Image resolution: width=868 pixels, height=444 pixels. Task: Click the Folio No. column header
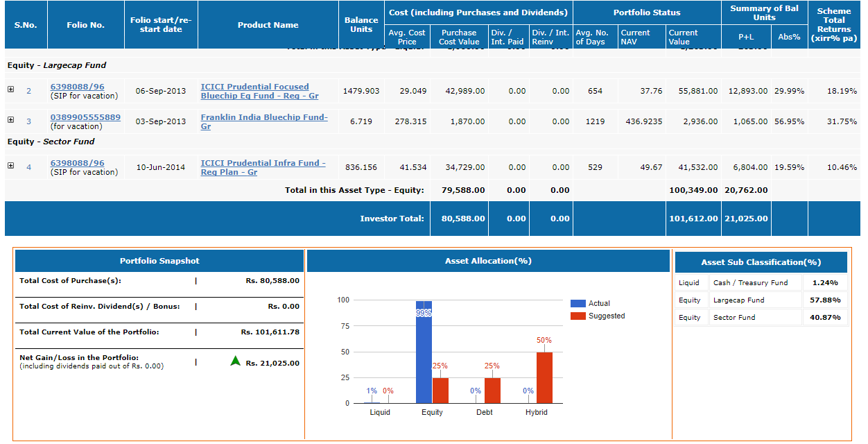pyautogui.click(x=86, y=25)
